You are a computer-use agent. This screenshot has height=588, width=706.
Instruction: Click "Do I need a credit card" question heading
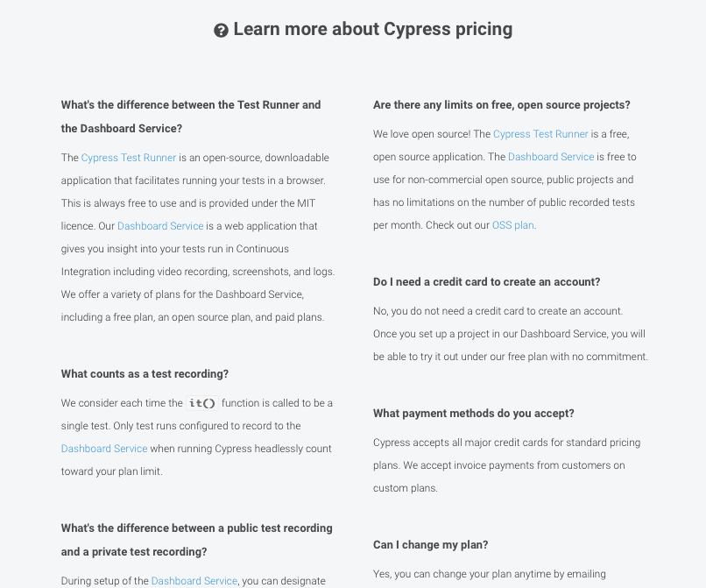[487, 282]
